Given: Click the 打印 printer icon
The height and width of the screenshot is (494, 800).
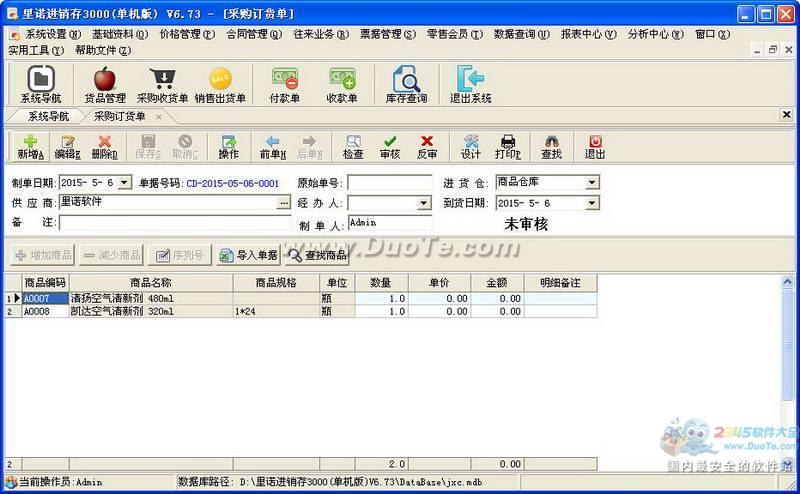Looking at the screenshot, I should (508, 147).
